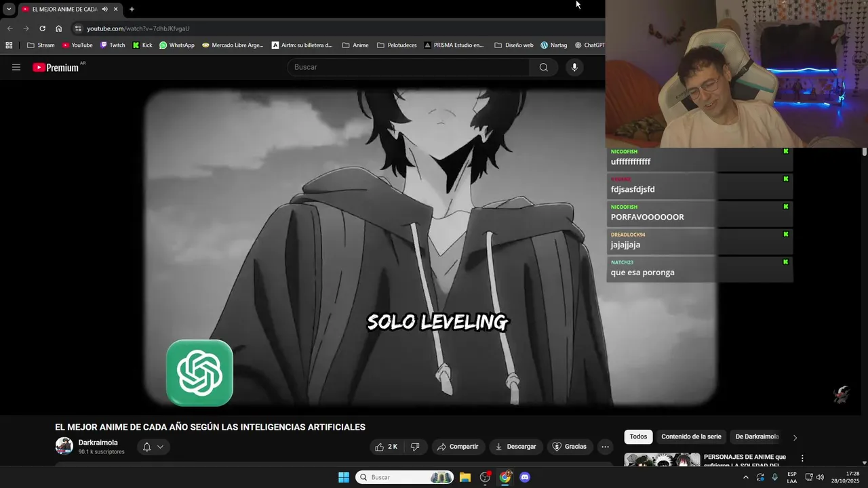Image resolution: width=868 pixels, height=488 pixels.
Task: Click the video player to pause
Action: coord(431,247)
